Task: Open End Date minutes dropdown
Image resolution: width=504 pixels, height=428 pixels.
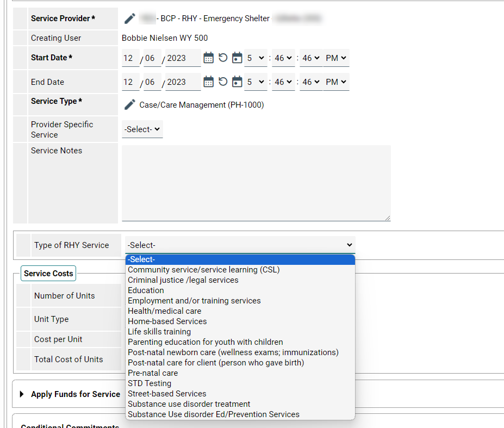Action: click(283, 82)
